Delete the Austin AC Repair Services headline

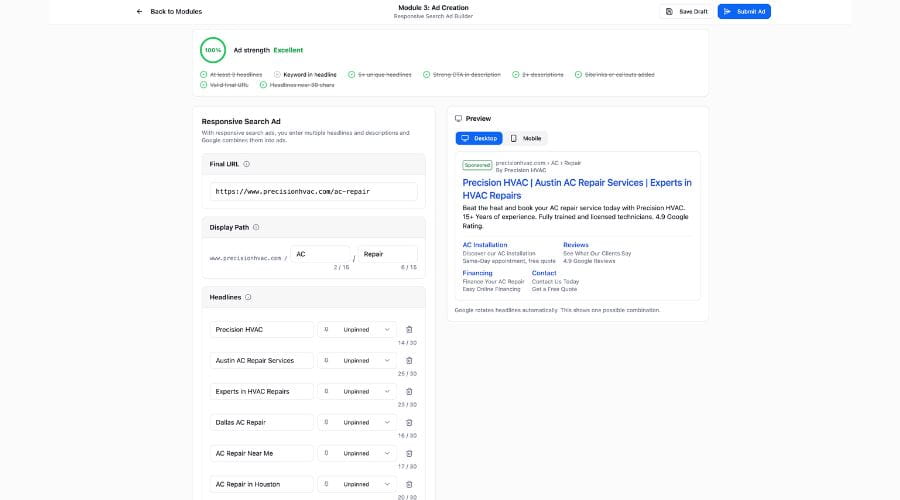tap(409, 360)
